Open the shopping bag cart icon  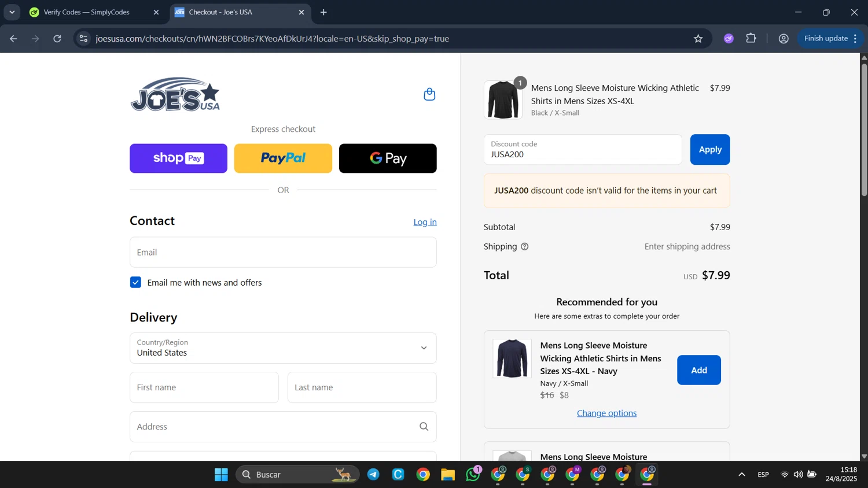(x=429, y=94)
